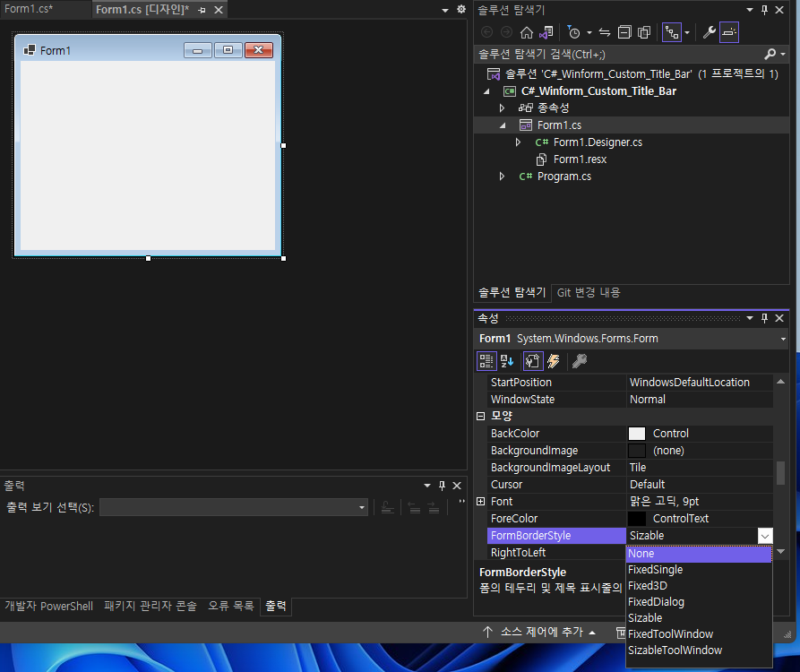Viewport: 800px width, 672px height.
Task: Close the 출력 output panel
Action: pyautogui.click(x=457, y=486)
